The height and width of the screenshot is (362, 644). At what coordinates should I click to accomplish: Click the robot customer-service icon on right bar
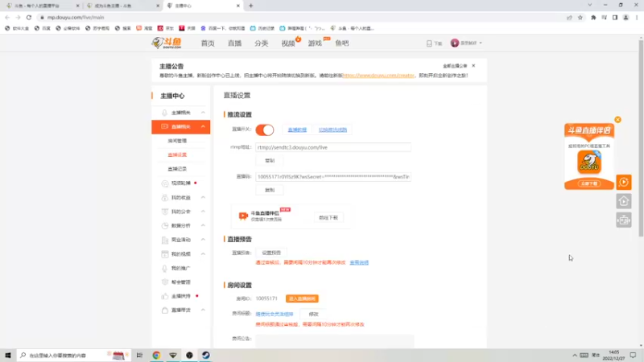tap(623, 220)
